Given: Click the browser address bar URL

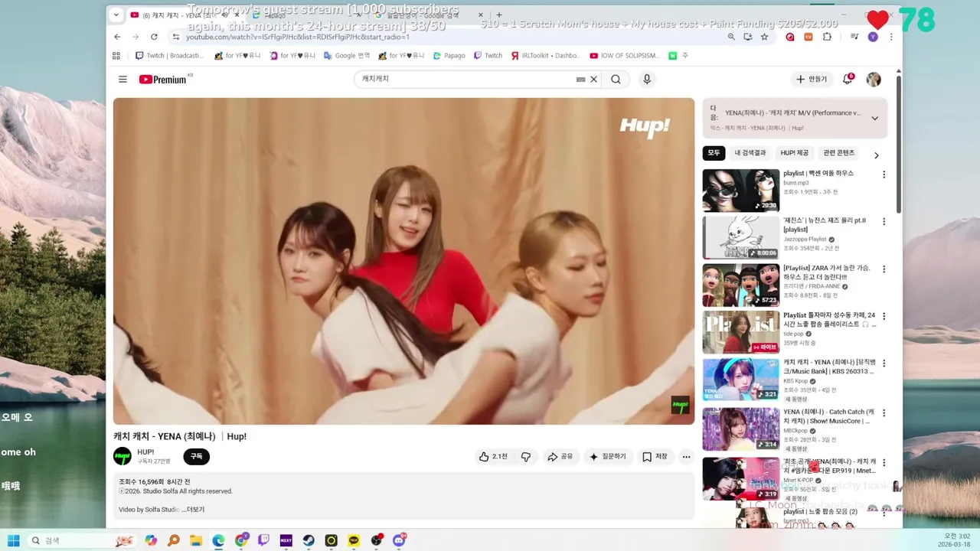Looking at the screenshot, I should point(298,37).
